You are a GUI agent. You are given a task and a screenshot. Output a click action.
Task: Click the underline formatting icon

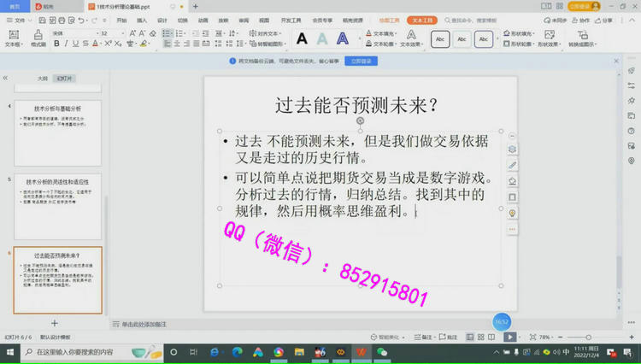click(x=75, y=44)
